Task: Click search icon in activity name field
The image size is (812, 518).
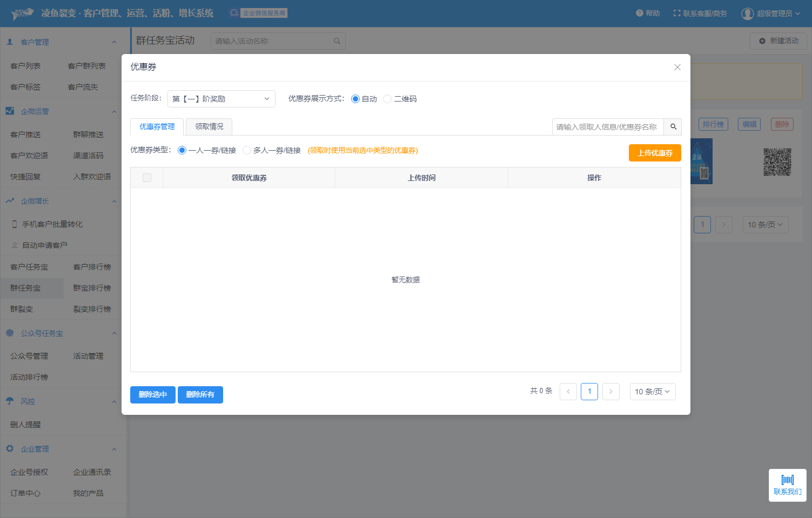Action: (337, 41)
